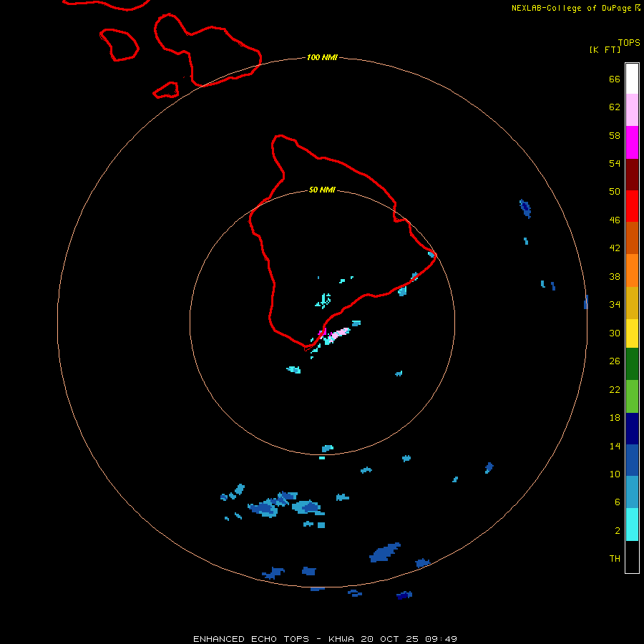Viewport: 644px width, 644px height.
Task: Click the medium blue legend swatch
Action: pyautogui.click(x=632, y=460)
